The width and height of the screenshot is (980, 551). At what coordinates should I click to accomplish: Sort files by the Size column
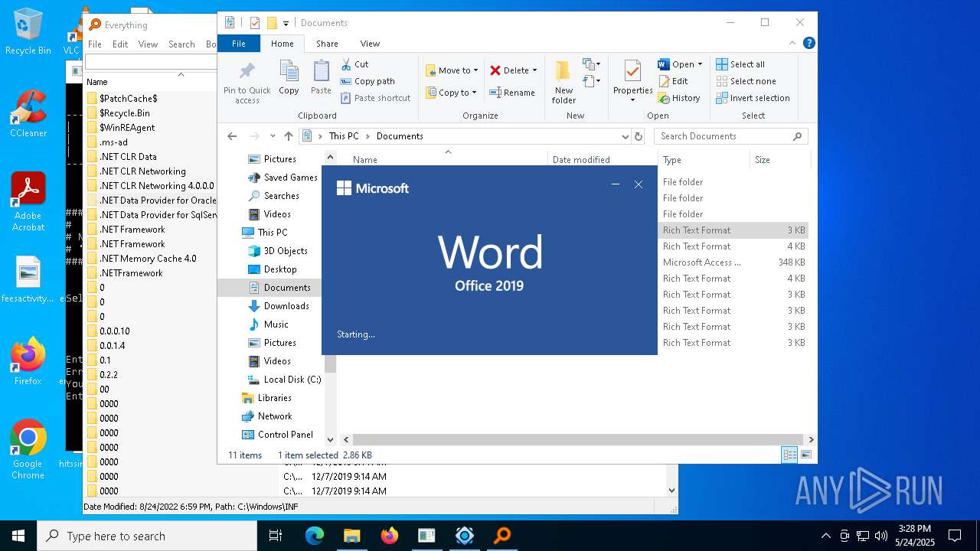779,160
